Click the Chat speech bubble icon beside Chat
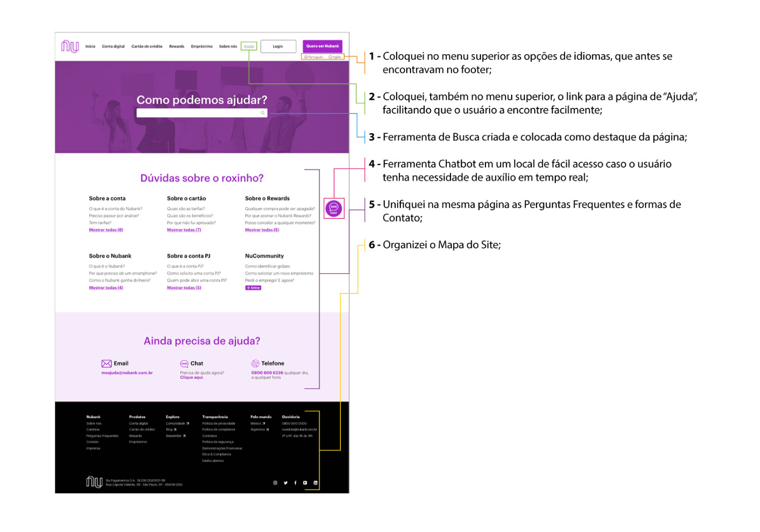This screenshot has height=532, width=760. 184,364
